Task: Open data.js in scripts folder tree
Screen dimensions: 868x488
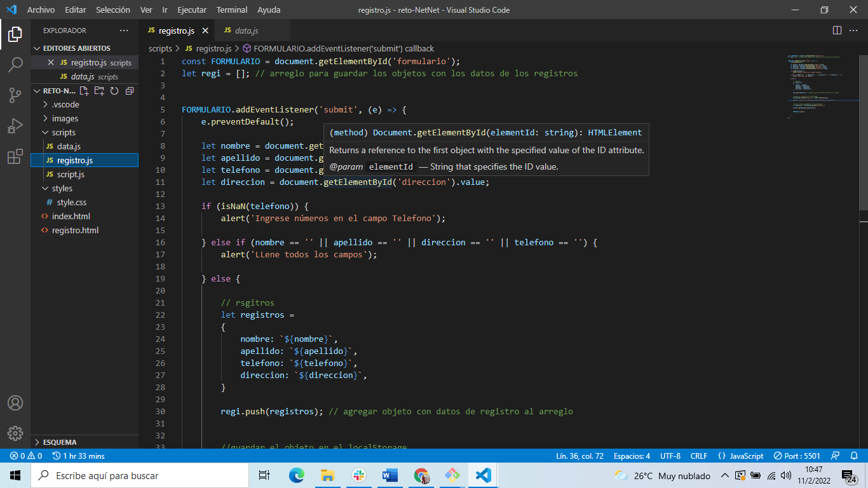Action: click(x=85, y=146)
